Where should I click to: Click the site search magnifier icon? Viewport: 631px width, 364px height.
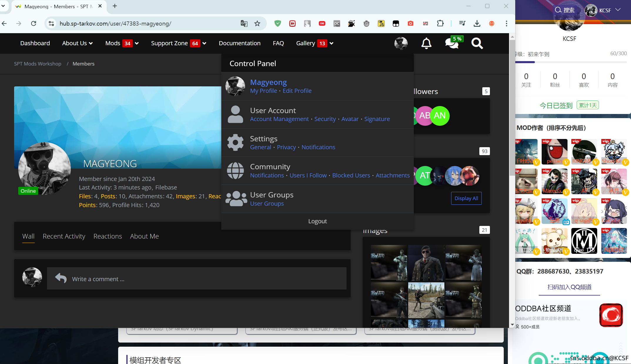coord(477,43)
